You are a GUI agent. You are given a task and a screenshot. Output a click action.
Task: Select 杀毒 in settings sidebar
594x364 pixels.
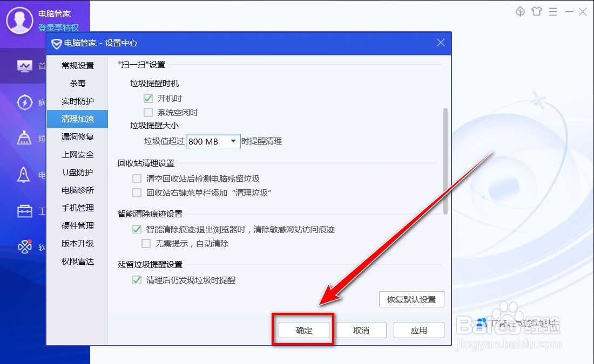[x=78, y=83]
